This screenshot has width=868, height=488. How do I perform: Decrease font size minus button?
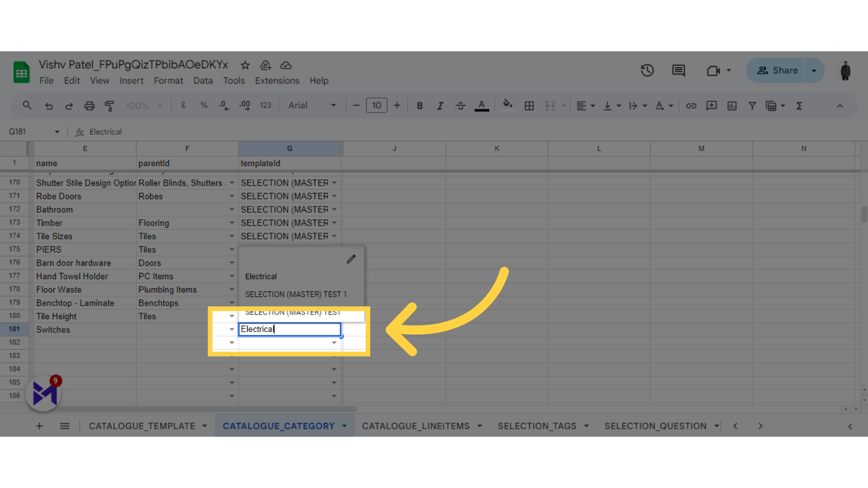(356, 106)
